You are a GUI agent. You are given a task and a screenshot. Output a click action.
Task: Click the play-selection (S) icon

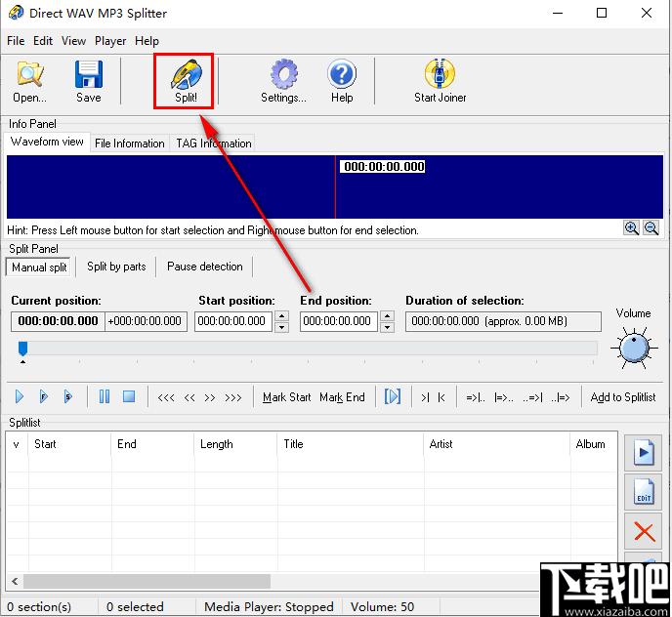(67, 396)
